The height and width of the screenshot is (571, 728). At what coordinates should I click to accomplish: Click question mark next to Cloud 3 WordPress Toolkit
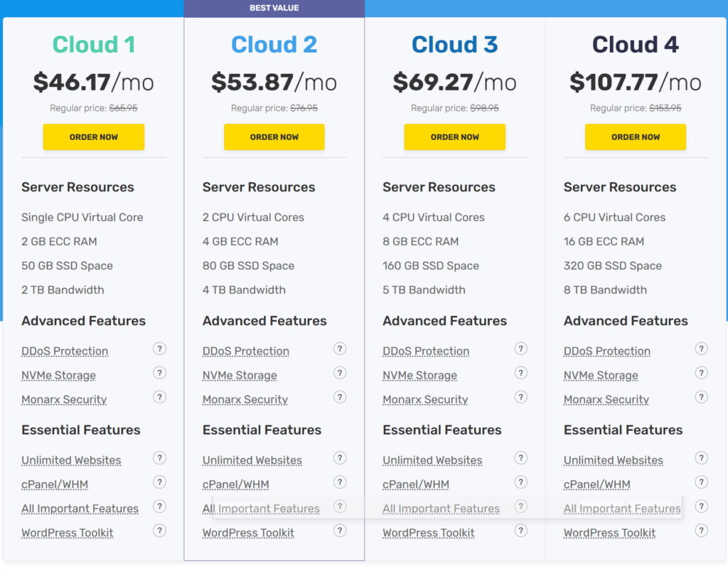point(521,530)
